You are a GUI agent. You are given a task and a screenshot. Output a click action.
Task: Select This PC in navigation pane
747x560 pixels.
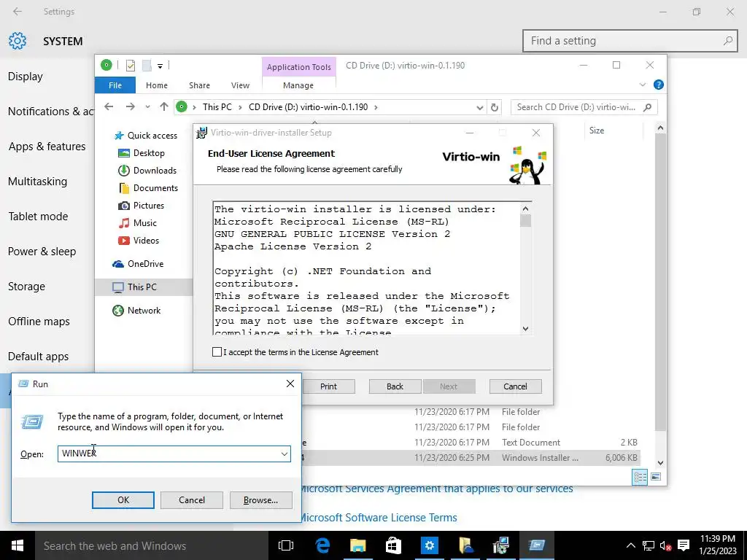coord(144,287)
